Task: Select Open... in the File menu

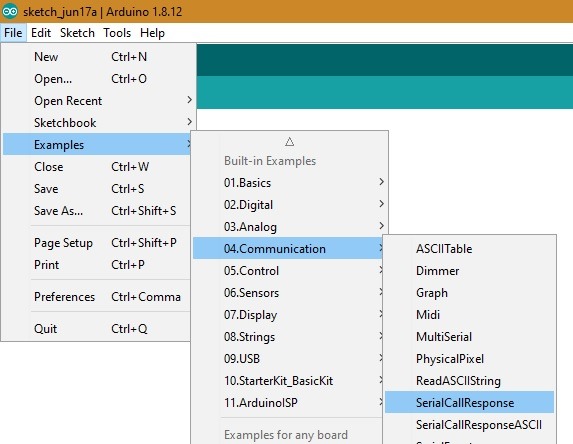Action: click(x=97, y=79)
